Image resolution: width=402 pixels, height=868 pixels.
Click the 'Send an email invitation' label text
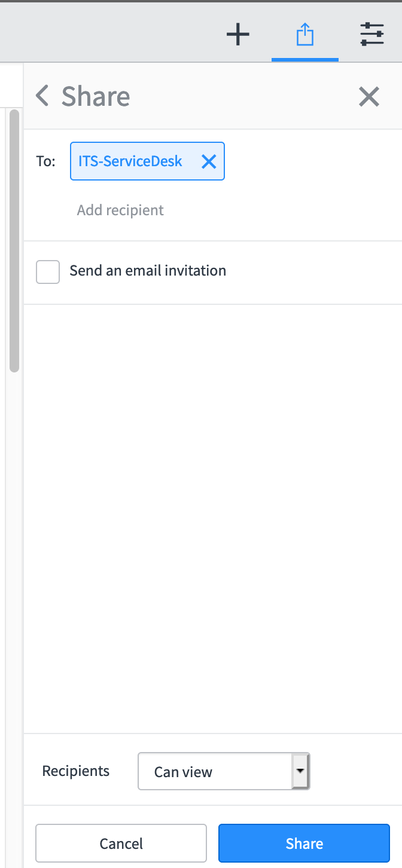(148, 271)
